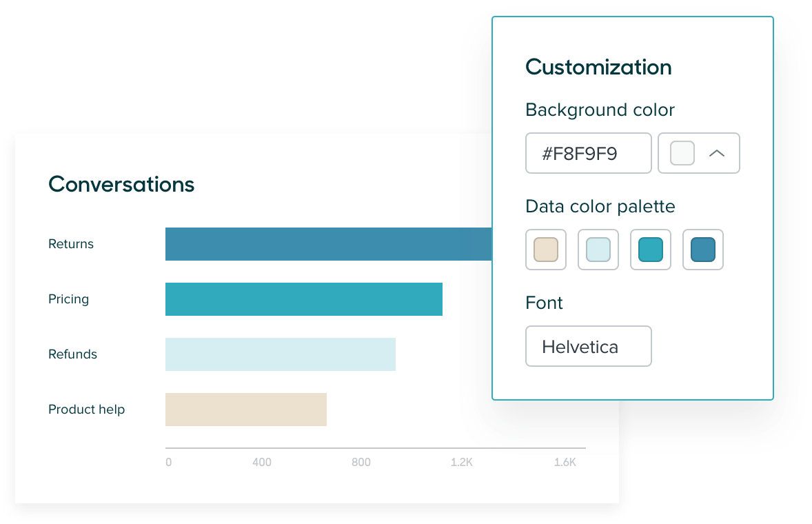Click the Conversations chart title
This screenshot has height=524, width=812.
[x=121, y=184]
